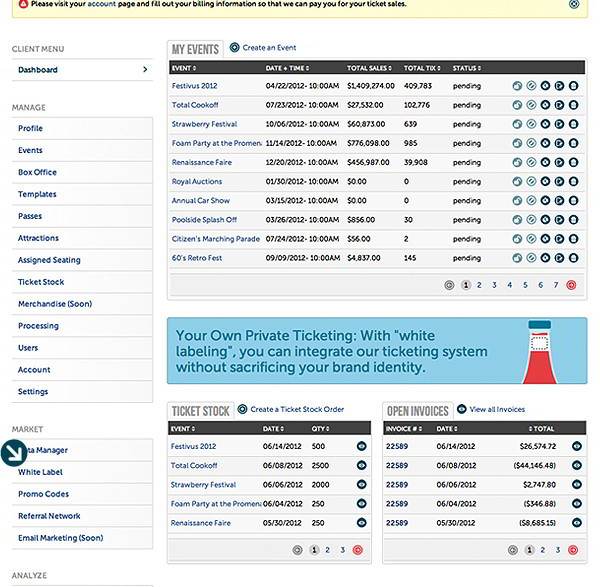Screen dimensions: 600x587
Task: Click the Dashboard chevron arrow
Action: coord(145,69)
